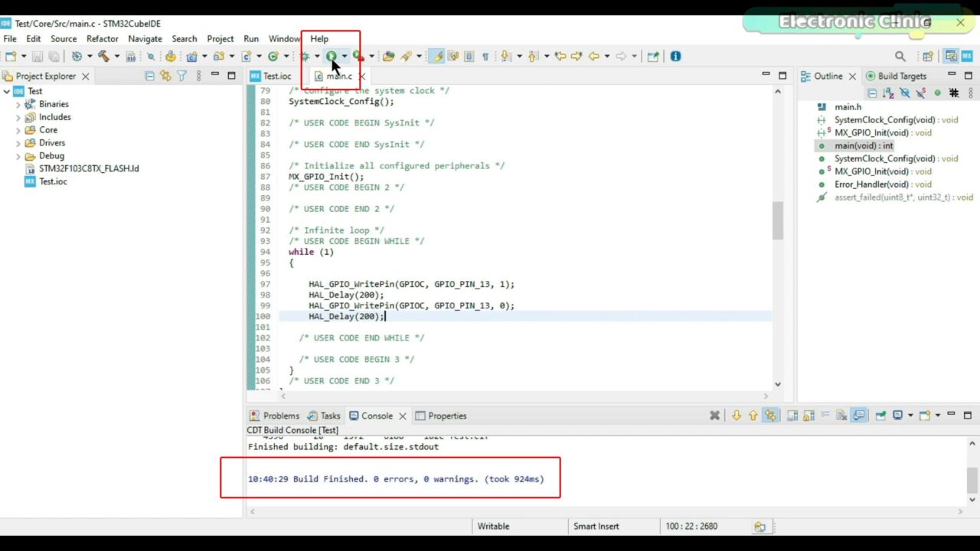Viewport: 980px width, 551px height.
Task: Click the Save All icon
Action: (54, 56)
